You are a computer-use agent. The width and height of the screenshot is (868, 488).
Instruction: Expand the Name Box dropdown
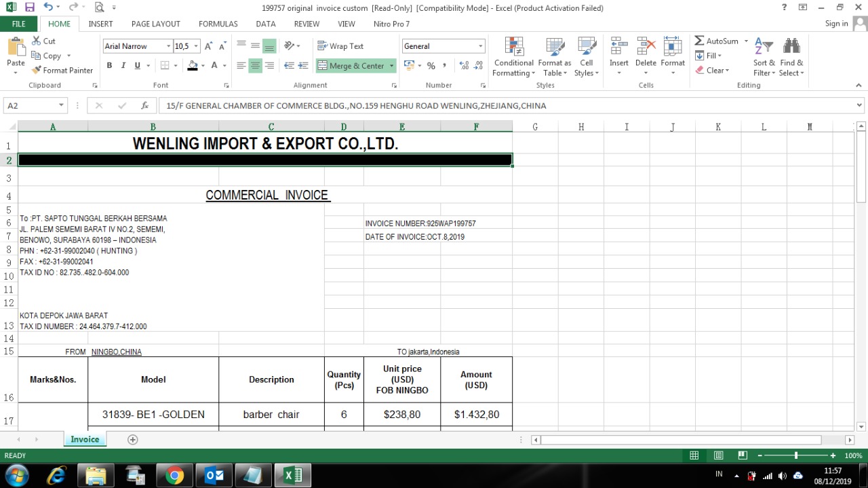(x=61, y=106)
